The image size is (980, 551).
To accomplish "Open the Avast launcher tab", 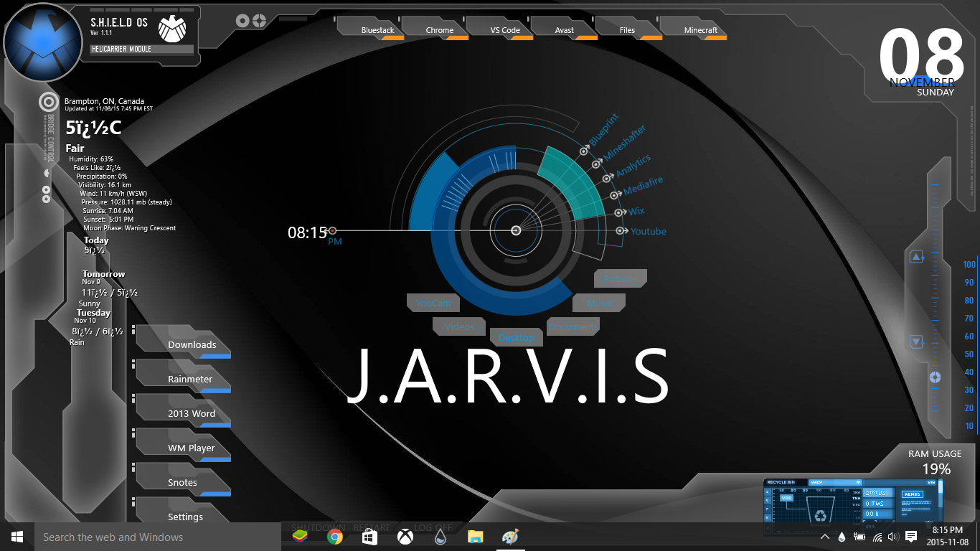I will [x=565, y=29].
